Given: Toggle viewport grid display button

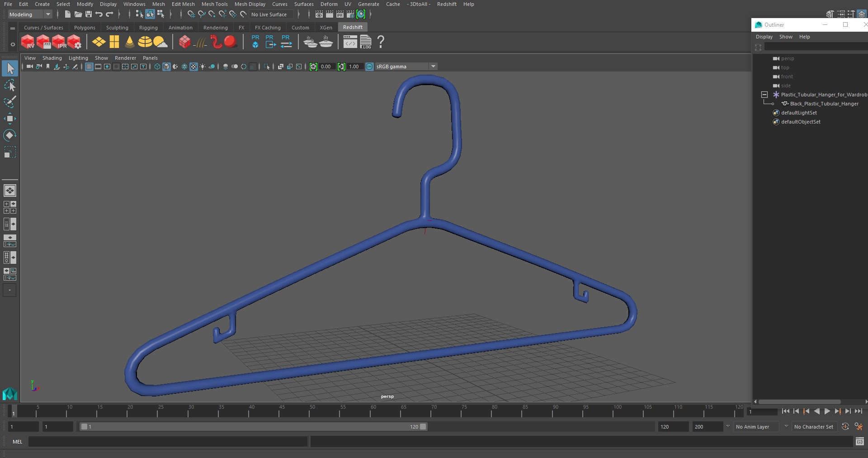Looking at the screenshot, I should [x=89, y=67].
